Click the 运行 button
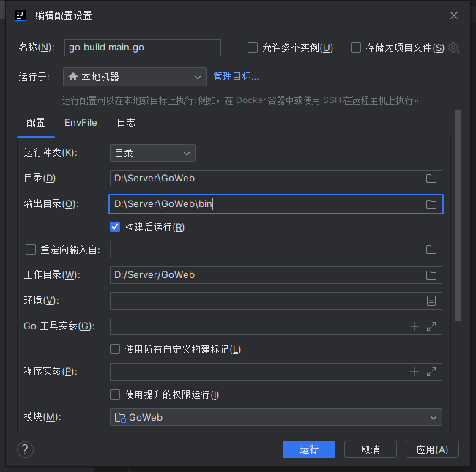This screenshot has height=472, width=476. [308, 449]
